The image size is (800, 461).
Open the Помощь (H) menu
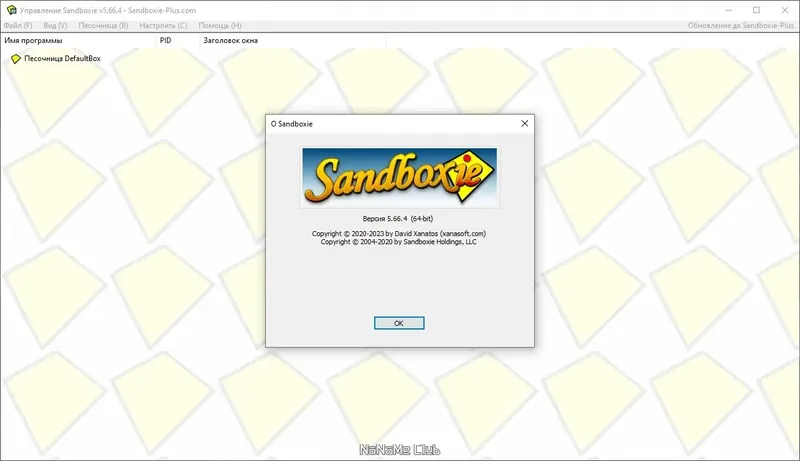[x=220, y=25]
